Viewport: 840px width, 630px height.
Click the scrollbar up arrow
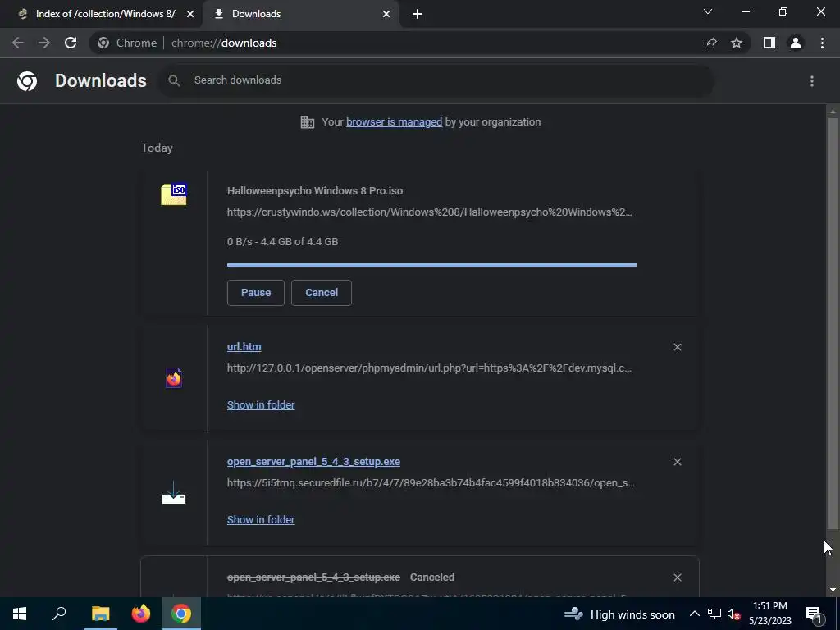833,112
